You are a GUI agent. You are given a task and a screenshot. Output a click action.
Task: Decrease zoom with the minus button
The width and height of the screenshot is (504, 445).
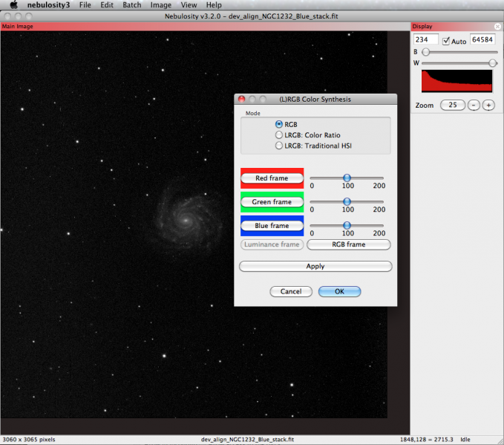474,105
